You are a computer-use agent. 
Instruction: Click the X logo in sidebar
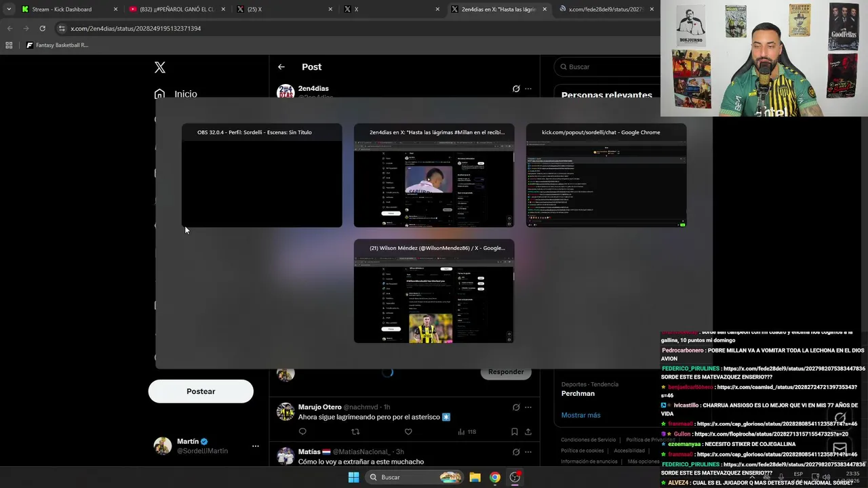tap(159, 67)
